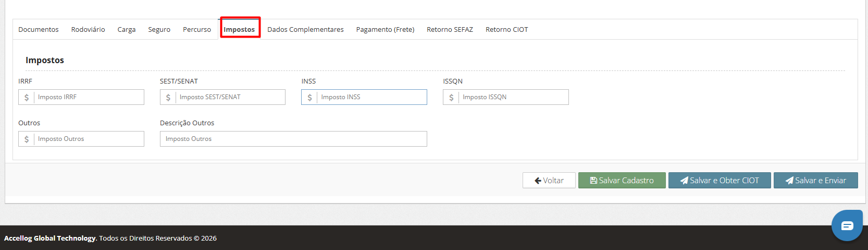Click the dollar icon beside Imposto ISSQN
This screenshot has width=868, height=250.
451,97
